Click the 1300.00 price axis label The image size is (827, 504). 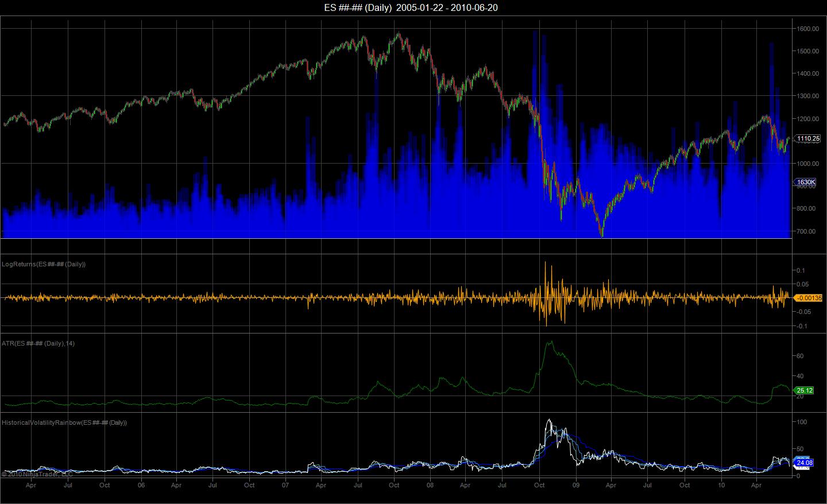807,96
